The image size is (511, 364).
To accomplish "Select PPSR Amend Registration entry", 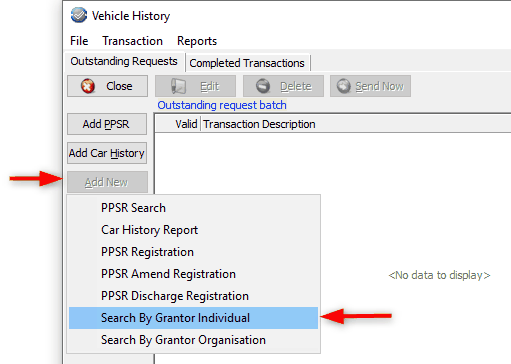I will [193, 274].
